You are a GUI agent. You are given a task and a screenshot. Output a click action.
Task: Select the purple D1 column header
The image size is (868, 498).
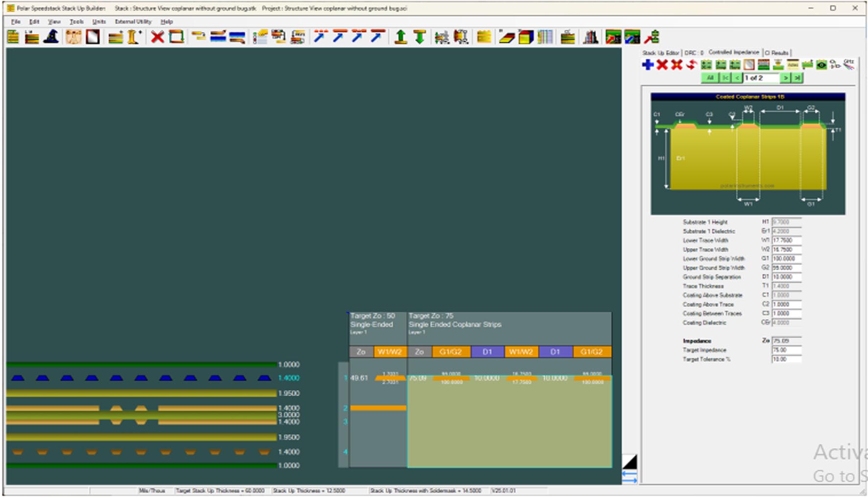(487, 352)
